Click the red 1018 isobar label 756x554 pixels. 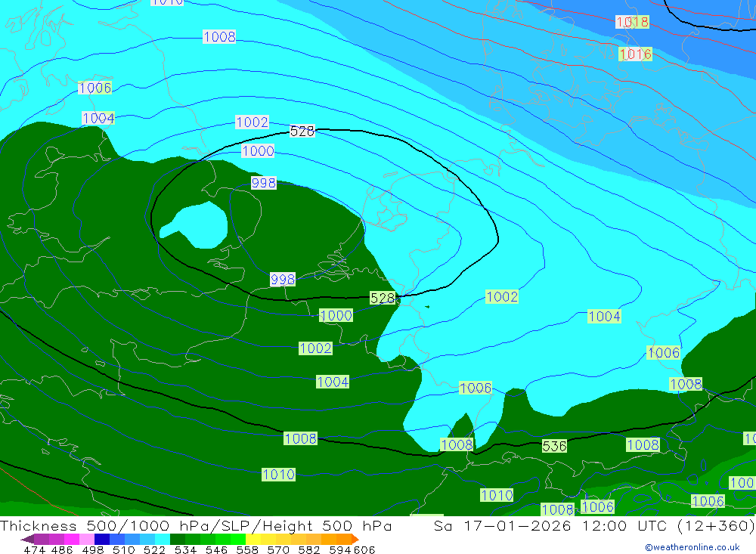coord(632,22)
